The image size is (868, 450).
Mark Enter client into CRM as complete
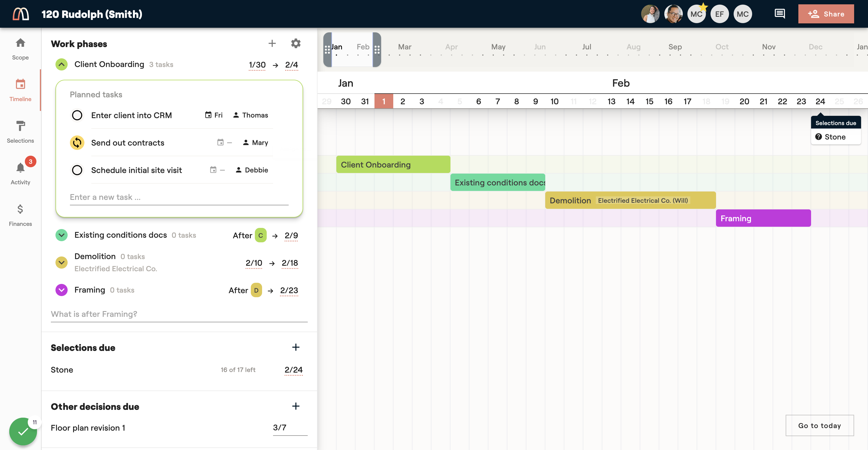click(77, 115)
